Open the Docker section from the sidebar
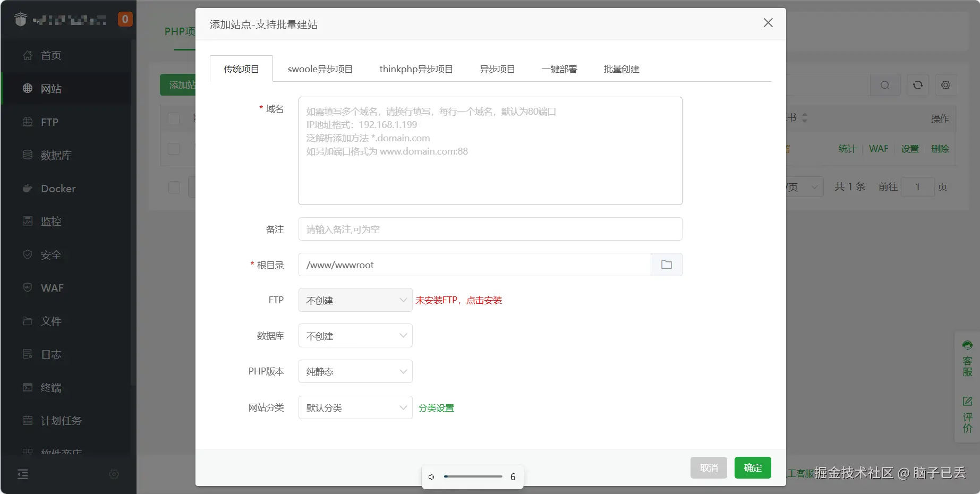980x494 pixels. (57, 188)
